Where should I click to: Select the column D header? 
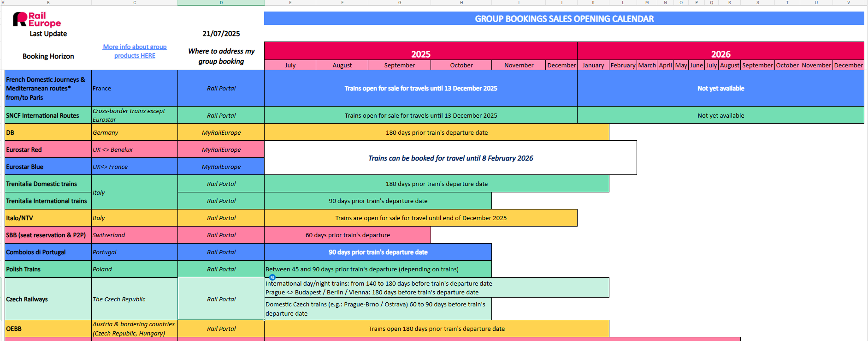[x=221, y=3]
